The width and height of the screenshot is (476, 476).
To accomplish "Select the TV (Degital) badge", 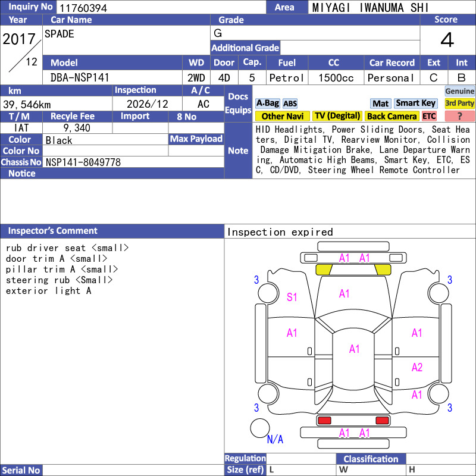I will (x=337, y=116).
